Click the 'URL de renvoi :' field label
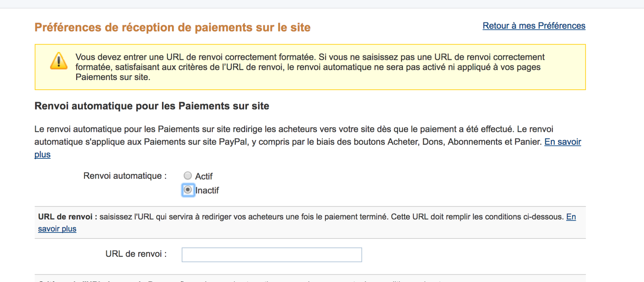The height and width of the screenshot is (282, 644). pos(136,254)
